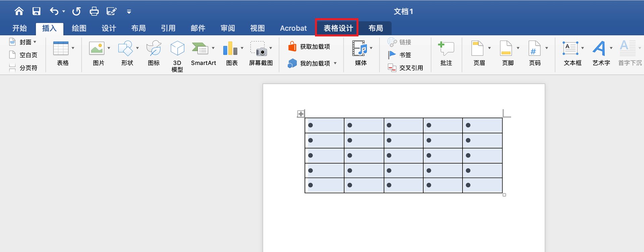Expand the 形状 dropdown arrow
644x252 pixels.
(x=138, y=48)
